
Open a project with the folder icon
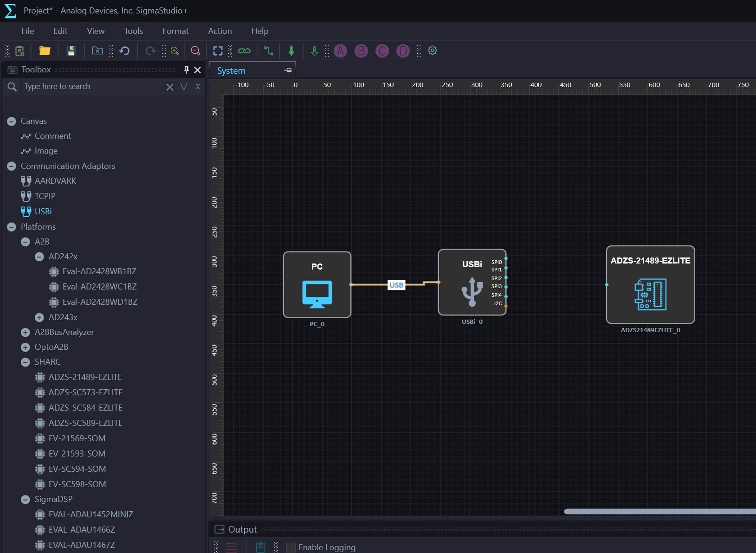[x=45, y=51]
